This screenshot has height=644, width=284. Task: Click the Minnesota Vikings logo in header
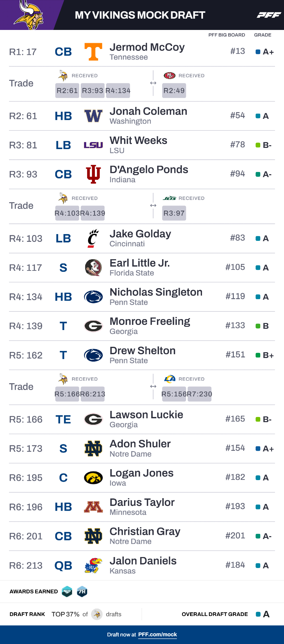point(29,15)
